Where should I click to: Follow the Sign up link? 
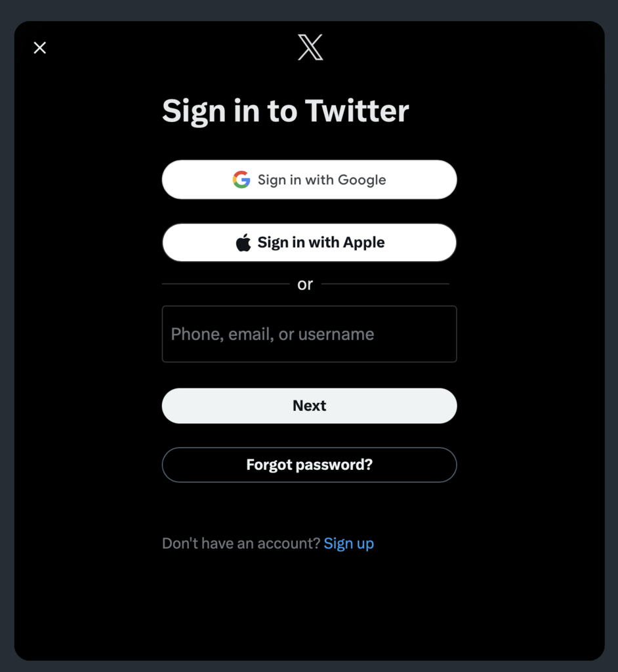click(x=349, y=543)
